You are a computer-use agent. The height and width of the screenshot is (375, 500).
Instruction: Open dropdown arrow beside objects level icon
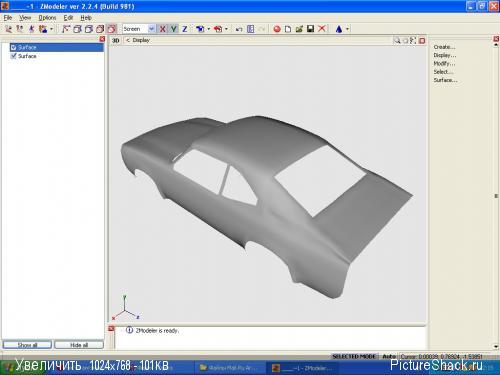(51, 29)
